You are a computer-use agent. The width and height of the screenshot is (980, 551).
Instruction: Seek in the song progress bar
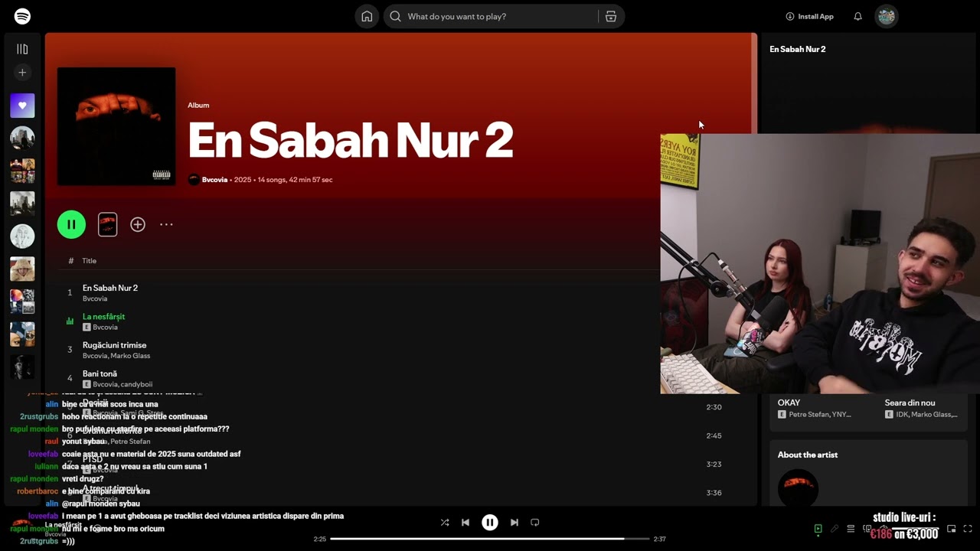point(490,539)
